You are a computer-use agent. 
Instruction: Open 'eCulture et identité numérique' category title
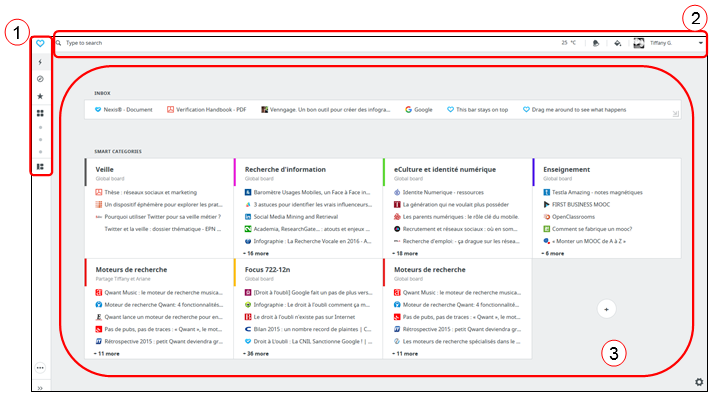(x=445, y=169)
